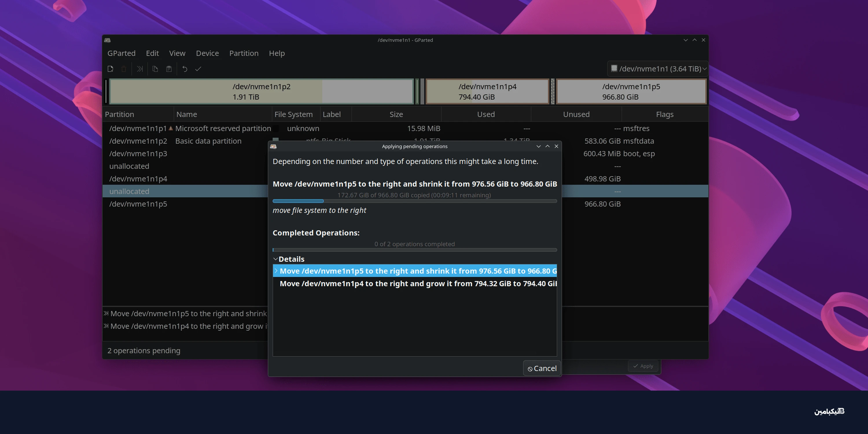Screen dimensions: 868x434
Task: Open the Help menu
Action: (277, 53)
